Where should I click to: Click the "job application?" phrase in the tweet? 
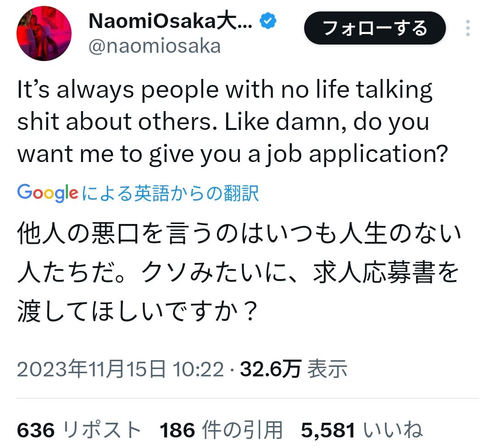point(357,154)
